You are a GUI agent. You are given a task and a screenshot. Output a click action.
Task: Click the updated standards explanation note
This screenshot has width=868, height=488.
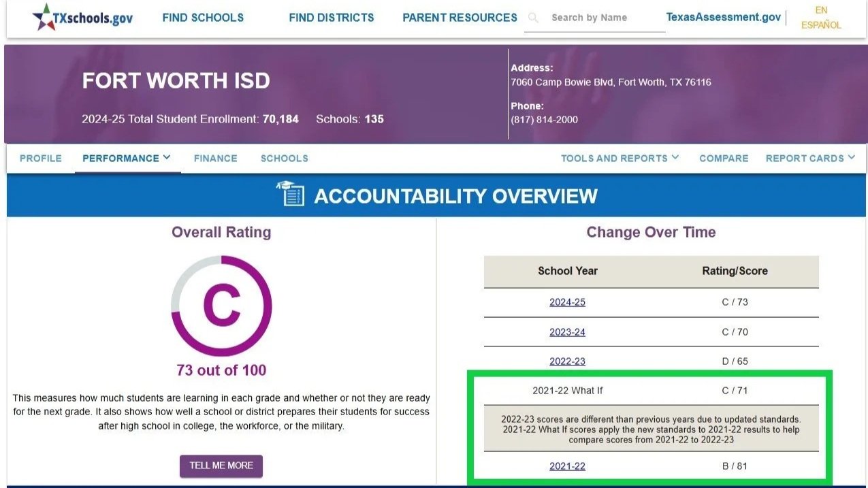(652, 429)
